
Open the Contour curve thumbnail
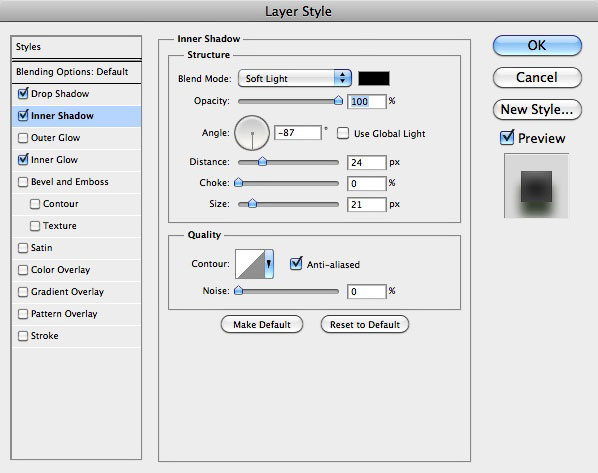250,264
